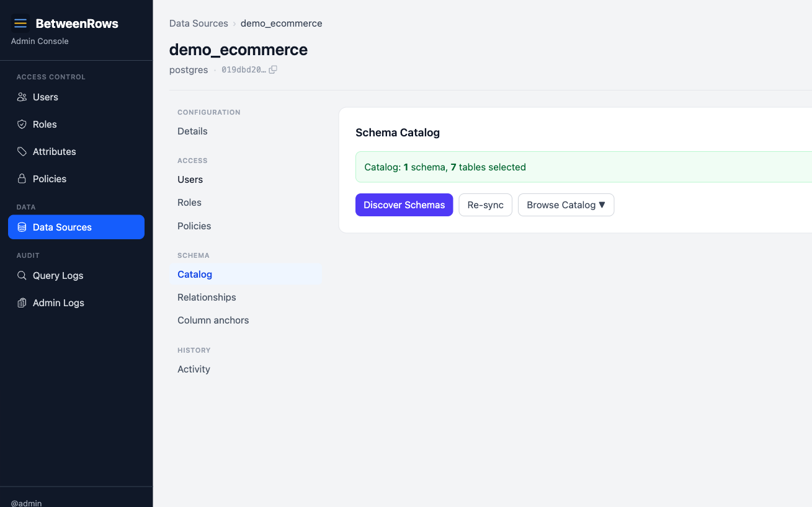Open Policies in main sidebar
The height and width of the screenshot is (507, 812).
point(76,179)
